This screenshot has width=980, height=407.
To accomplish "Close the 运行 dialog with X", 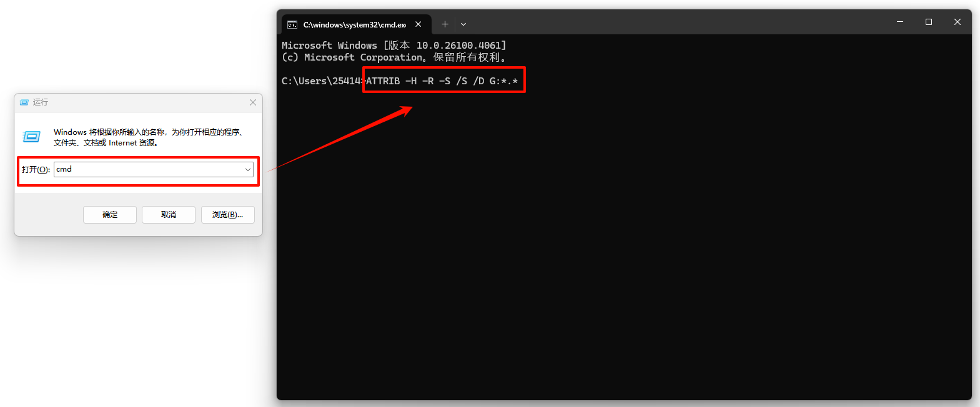I will tap(253, 102).
